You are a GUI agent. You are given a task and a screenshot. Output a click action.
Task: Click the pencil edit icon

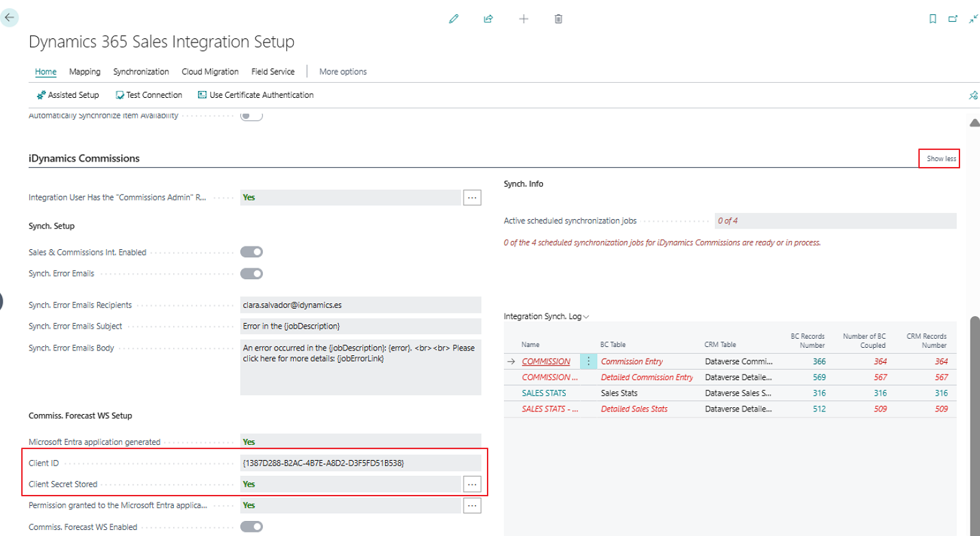pos(453,19)
